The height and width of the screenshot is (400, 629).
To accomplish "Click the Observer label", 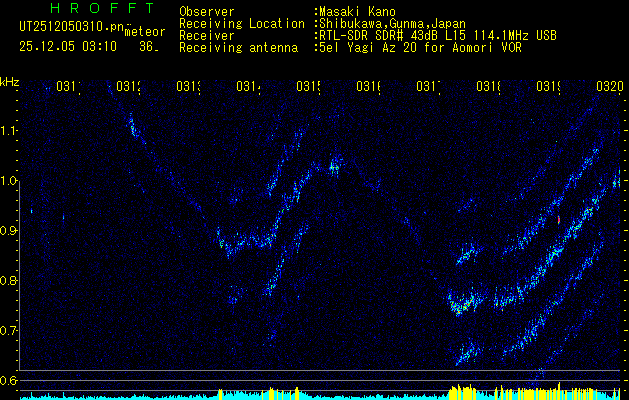I will tap(207, 11).
